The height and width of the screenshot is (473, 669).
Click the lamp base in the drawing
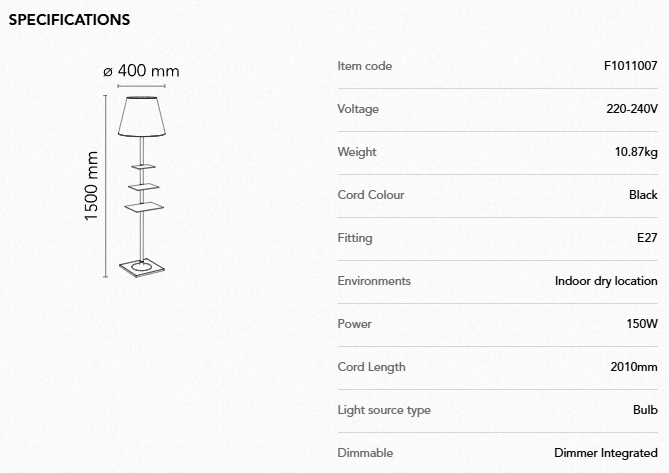[x=142, y=267]
